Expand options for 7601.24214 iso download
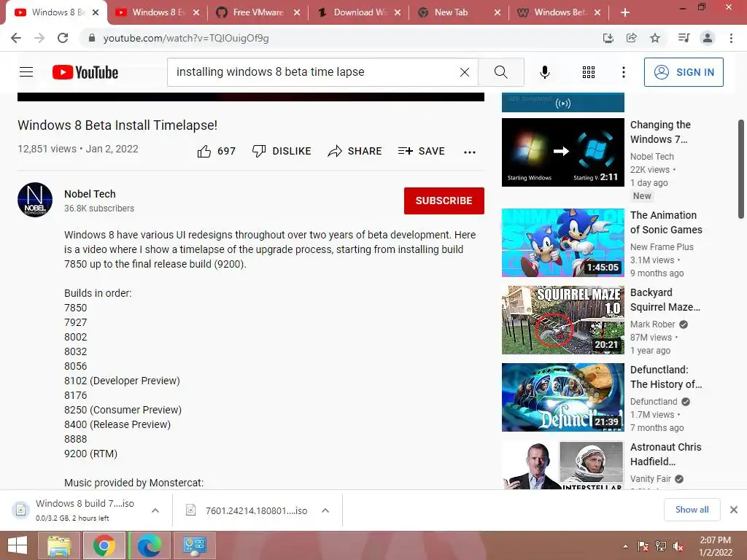The height and width of the screenshot is (560, 747). (x=325, y=510)
